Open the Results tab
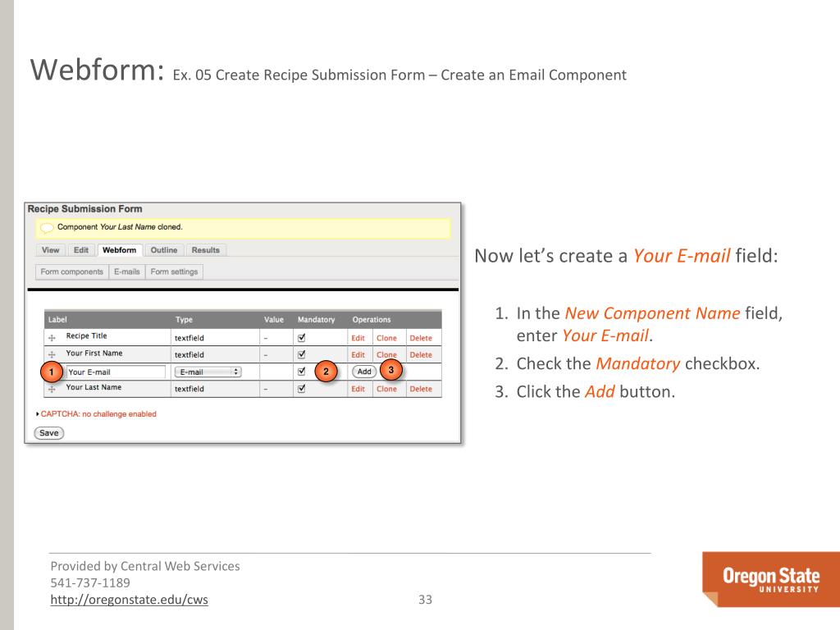This screenshot has height=630, width=840. (x=206, y=250)
